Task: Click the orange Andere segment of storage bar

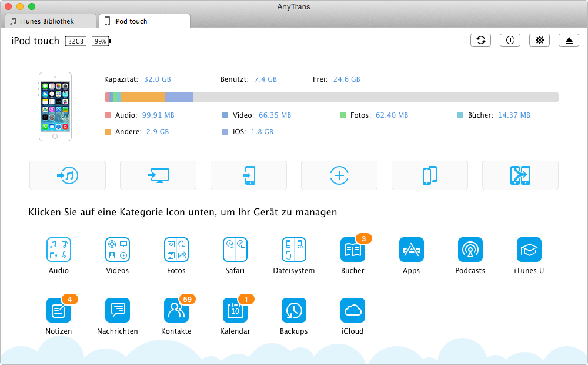Action: pos(143,97)
